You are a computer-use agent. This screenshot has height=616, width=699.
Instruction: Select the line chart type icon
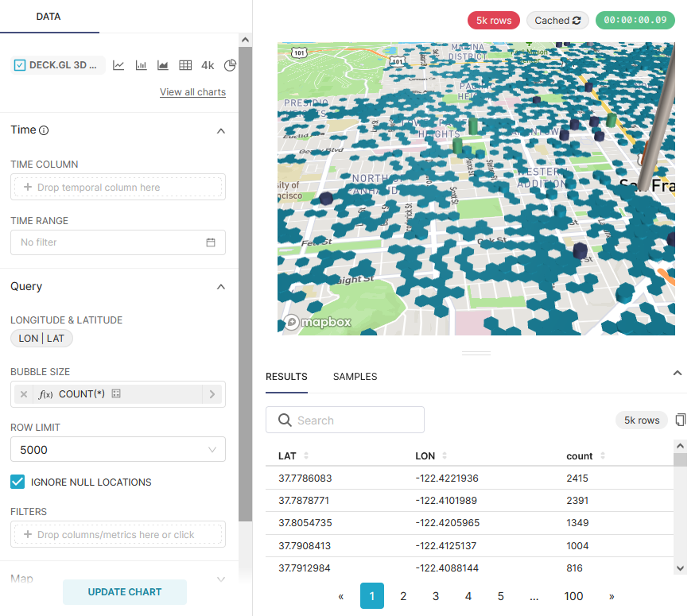coord(118,65)
